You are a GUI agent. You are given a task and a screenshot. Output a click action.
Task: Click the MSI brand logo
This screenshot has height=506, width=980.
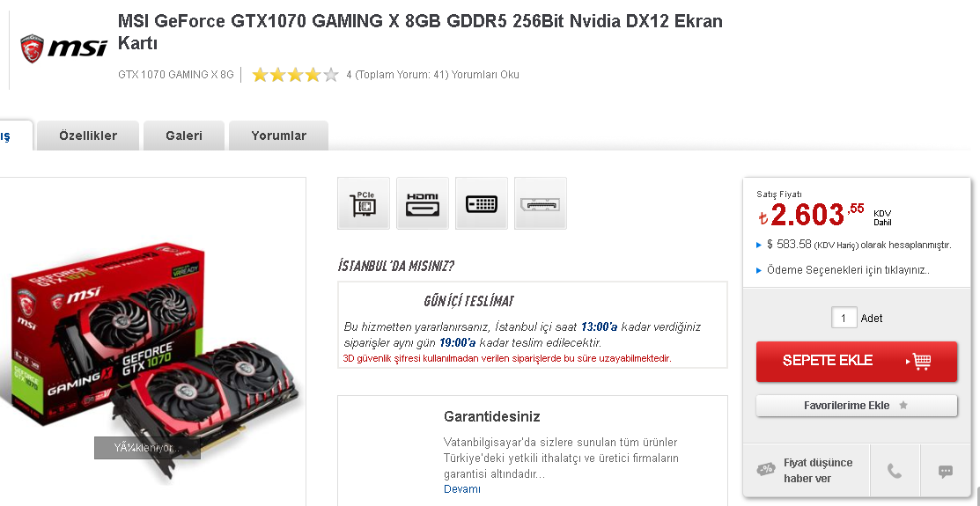[x=63, y=48]
